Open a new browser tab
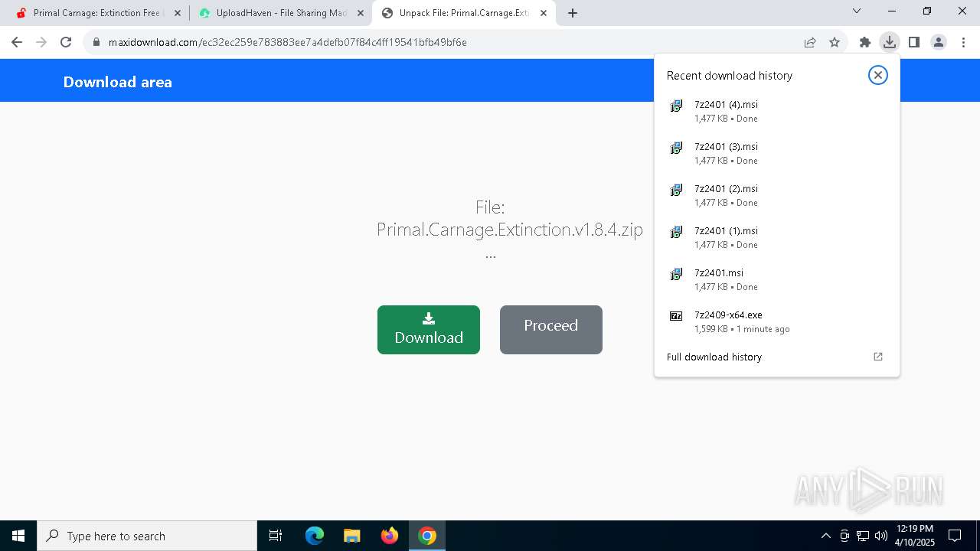 click(x=573, y=13)
